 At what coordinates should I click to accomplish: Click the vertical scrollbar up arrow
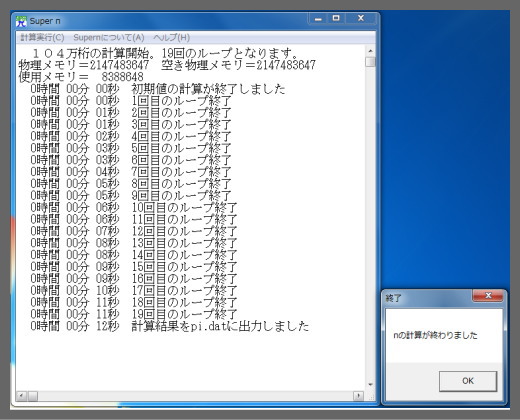point(370,51)
